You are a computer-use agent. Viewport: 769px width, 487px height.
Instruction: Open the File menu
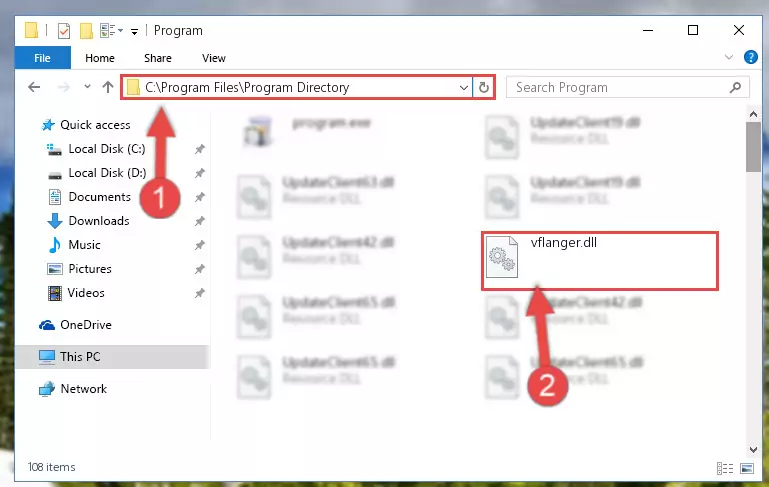pyautogui.click(x=43, y=58)
